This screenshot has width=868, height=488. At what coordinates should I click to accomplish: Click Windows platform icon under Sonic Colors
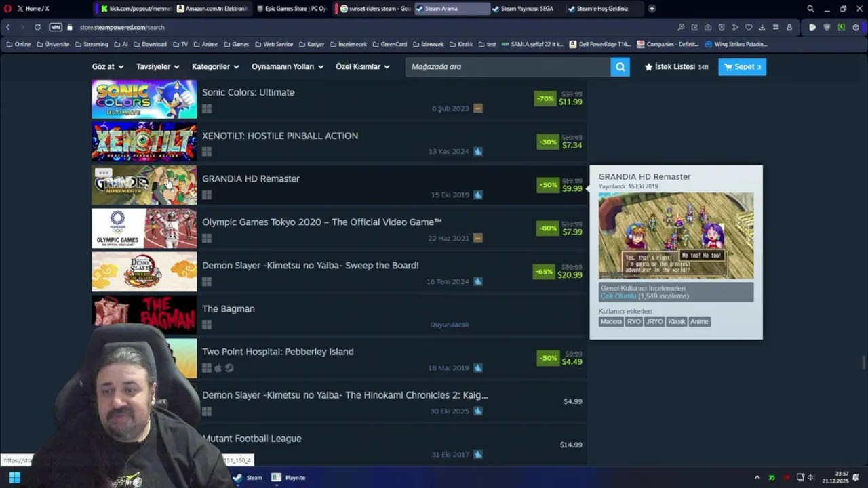[x=207, y=108]
